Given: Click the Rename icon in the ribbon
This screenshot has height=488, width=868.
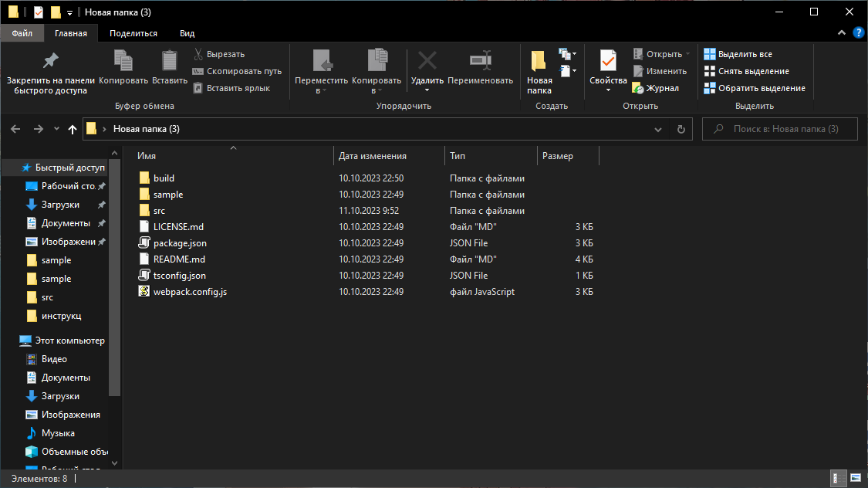Looking at the screenshot, I should pos(480,61).
